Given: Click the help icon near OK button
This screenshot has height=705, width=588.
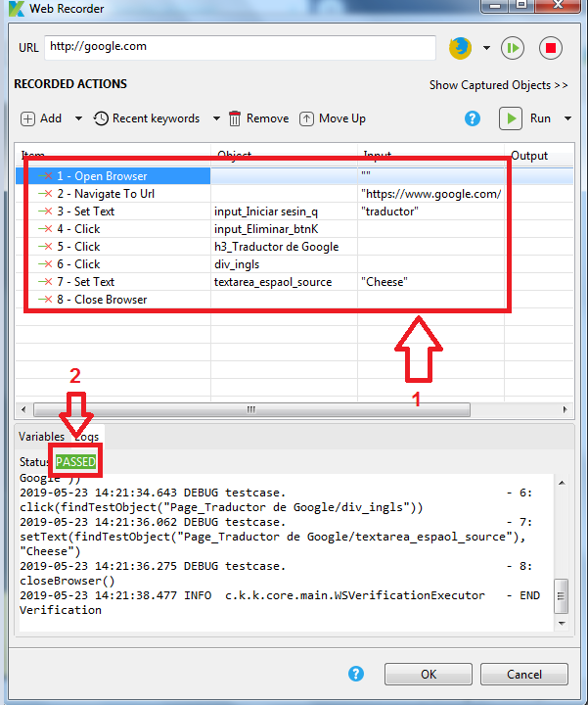Looking at the screenshot, I should coord(356,674).
